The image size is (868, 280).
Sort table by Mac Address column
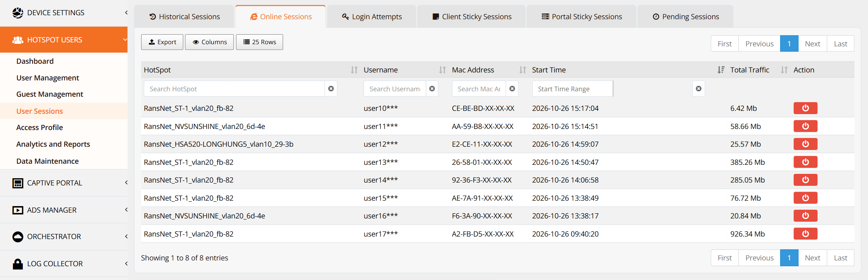click(x=523, y=70)
